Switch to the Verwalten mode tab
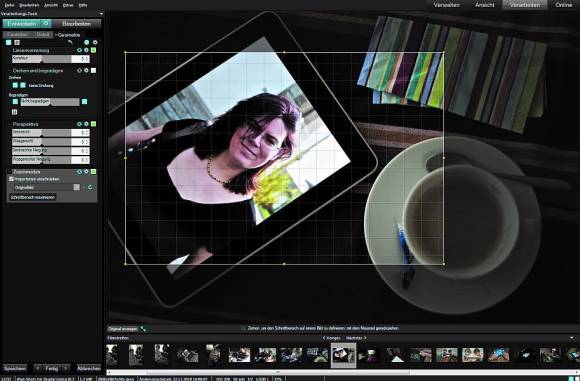Screen dimensions: 580x381 point(447,5)
